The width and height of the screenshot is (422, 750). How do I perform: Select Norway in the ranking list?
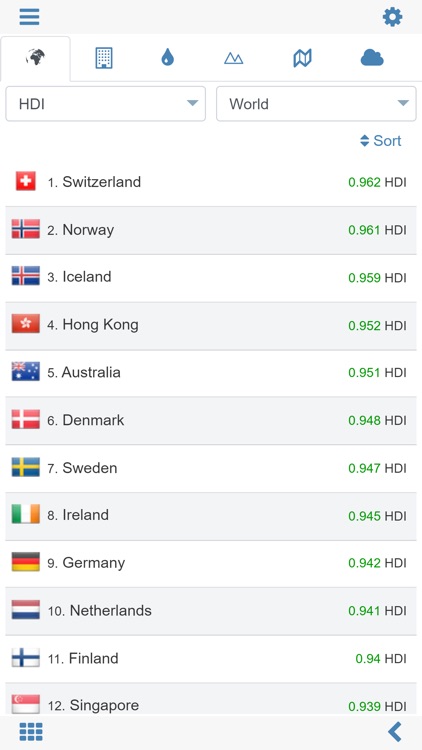(x=211, y=230)
